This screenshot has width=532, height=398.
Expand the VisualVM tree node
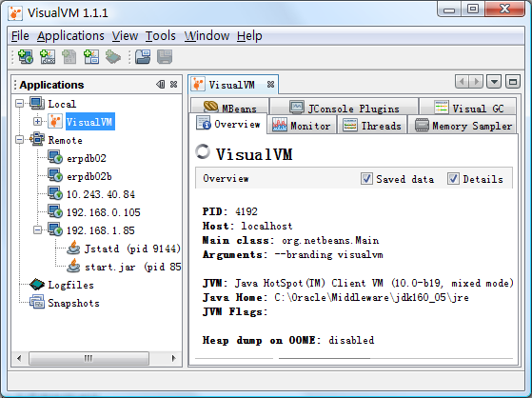[x=38, y=121]
